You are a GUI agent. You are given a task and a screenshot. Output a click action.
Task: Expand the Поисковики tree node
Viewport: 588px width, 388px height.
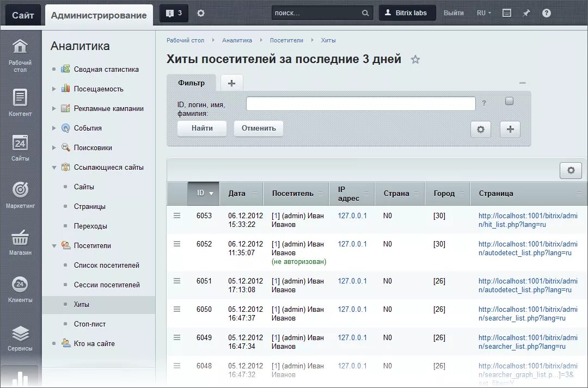[54, 147]
